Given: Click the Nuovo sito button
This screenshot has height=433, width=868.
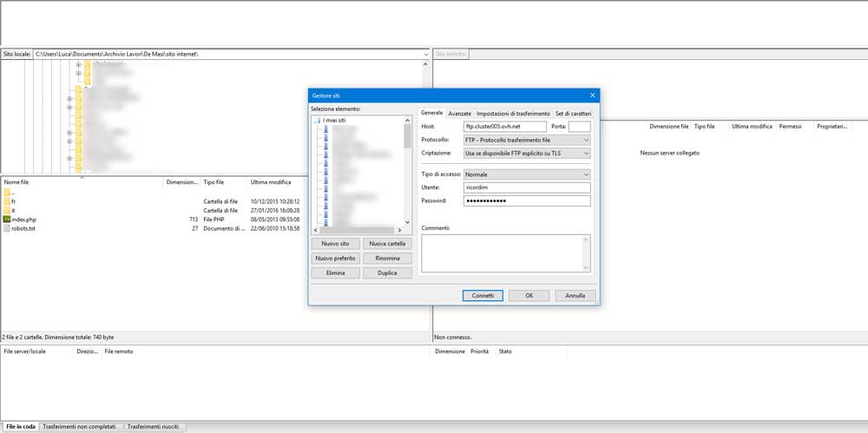Looking at the screenshot, I should click(x=335, y=244).
